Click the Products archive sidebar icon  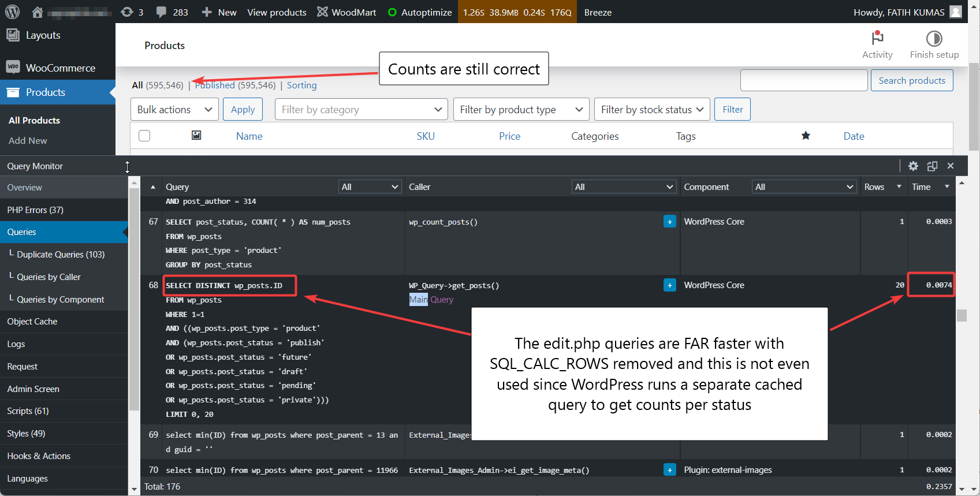pyautogui.click(x=13, y=92)
